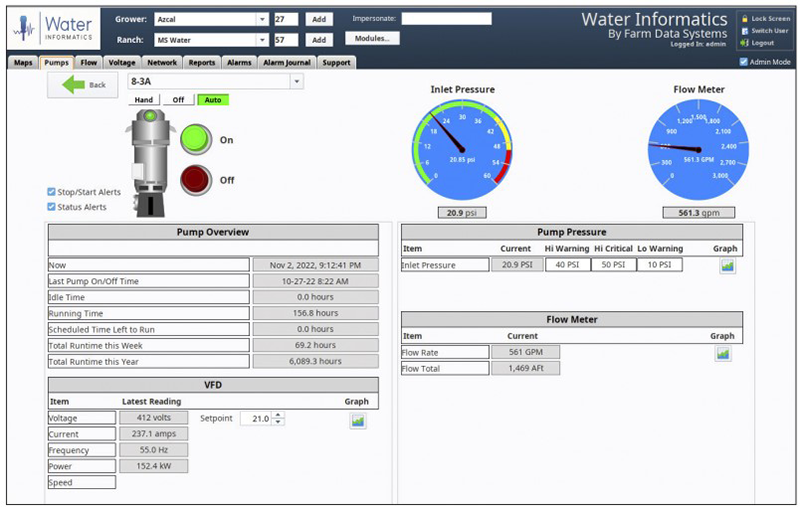The image size is (800, 507).
Task: Open the VFD graph icon
Action: pos(357,421)
